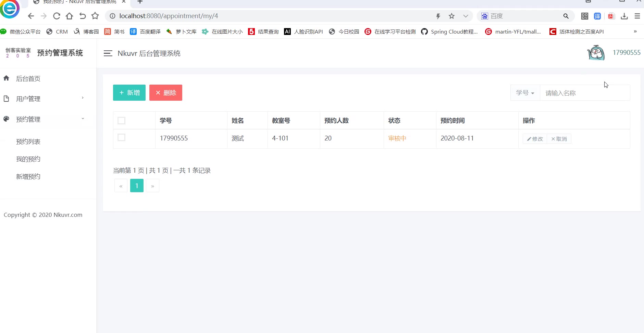Go to the next page with »
644x333 pixels.
(152, 186)
